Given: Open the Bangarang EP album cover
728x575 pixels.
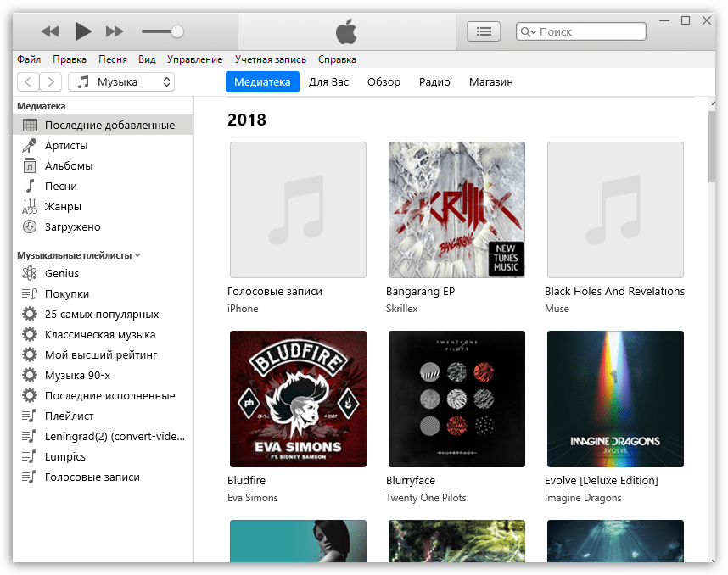Looking at the screenshot, I should click(456, 209).
